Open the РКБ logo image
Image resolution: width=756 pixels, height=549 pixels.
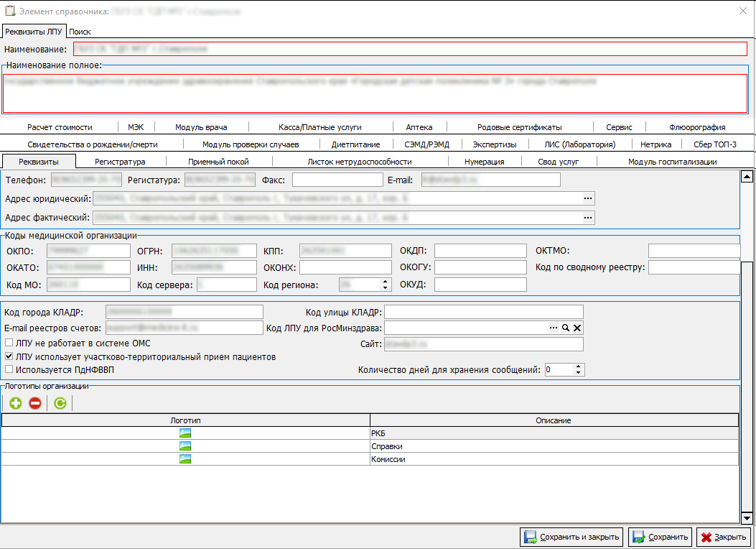(x=185, y=433)
